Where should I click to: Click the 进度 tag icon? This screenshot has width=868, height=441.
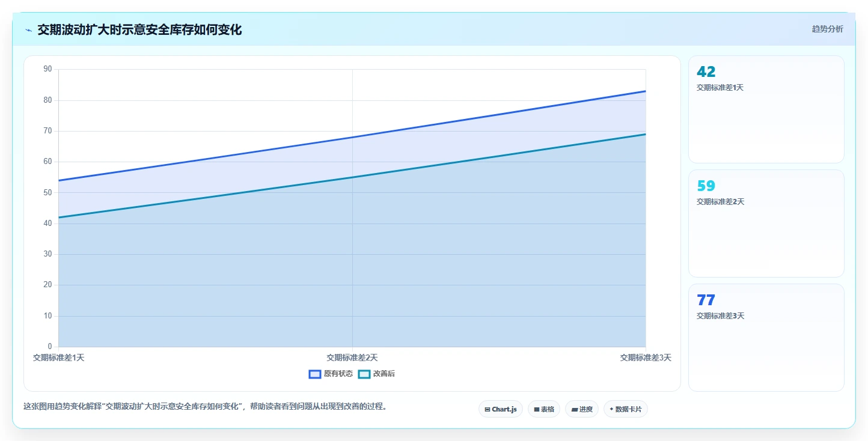coord(574,409)
